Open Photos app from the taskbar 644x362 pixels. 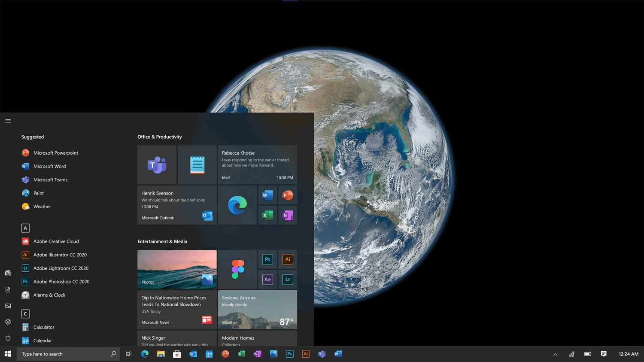click(x=273, y=354)
